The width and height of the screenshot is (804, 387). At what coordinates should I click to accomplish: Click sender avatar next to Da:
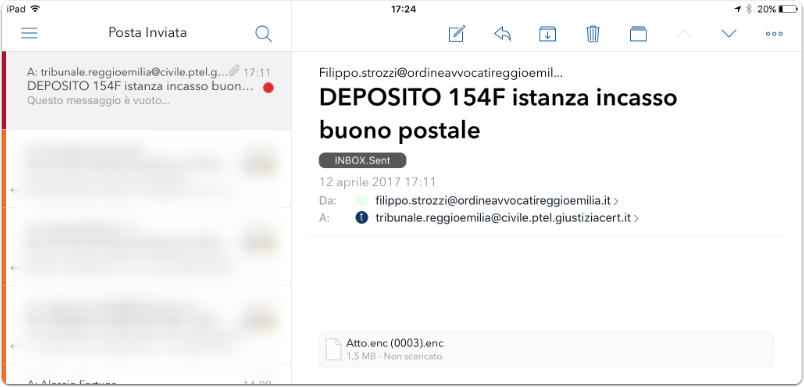pos(361,200)
